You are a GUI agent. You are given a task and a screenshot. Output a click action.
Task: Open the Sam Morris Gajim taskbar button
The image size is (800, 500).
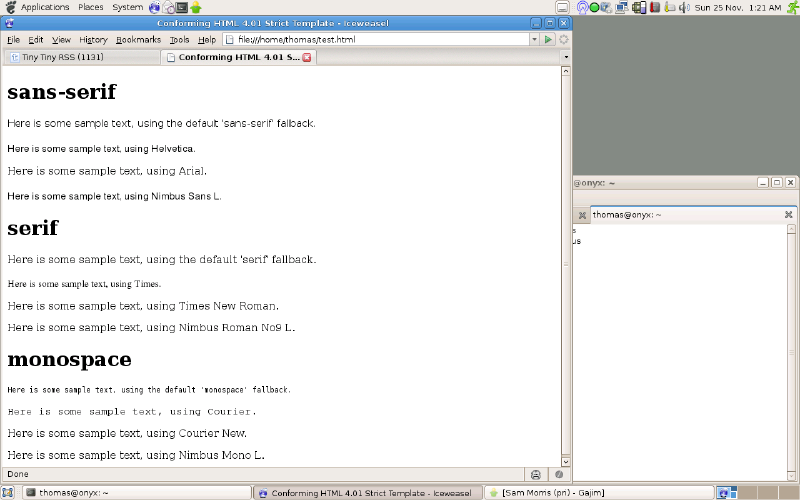pos(598,493)
